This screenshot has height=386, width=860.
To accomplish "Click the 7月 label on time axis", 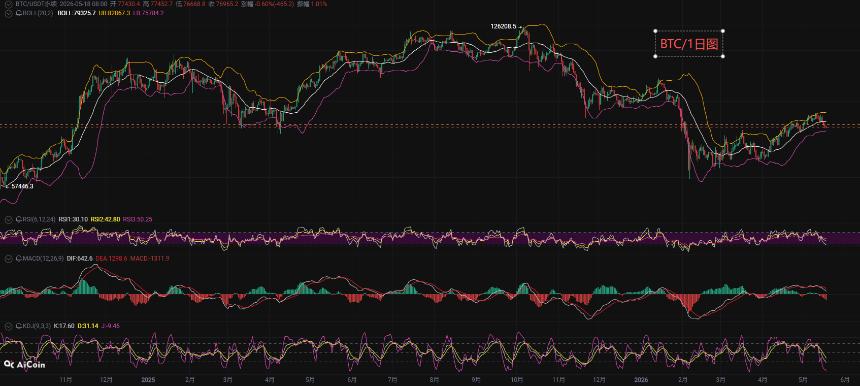I will point(393,379).
